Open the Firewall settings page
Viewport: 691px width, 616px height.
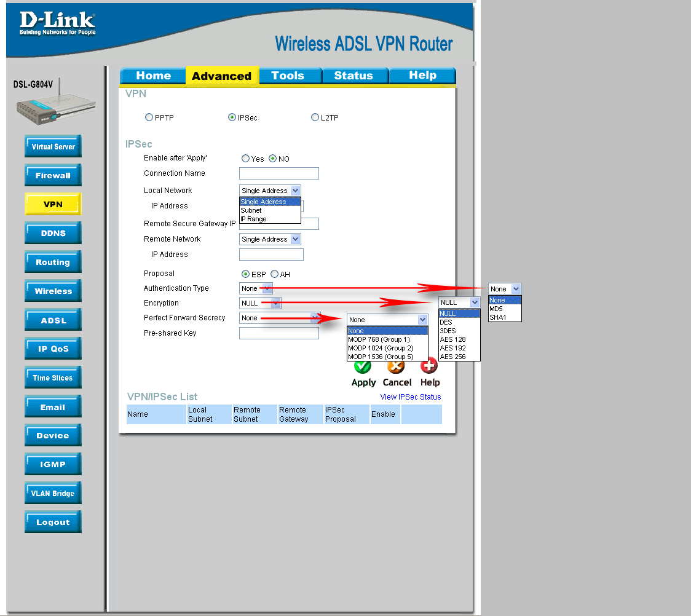click(53, 175)
